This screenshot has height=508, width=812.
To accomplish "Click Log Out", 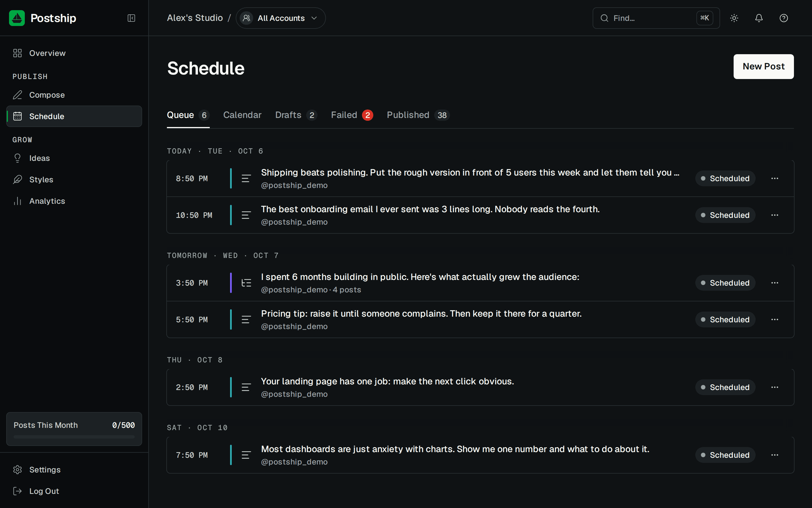I will pyautogui.click(x=74, y=491).
